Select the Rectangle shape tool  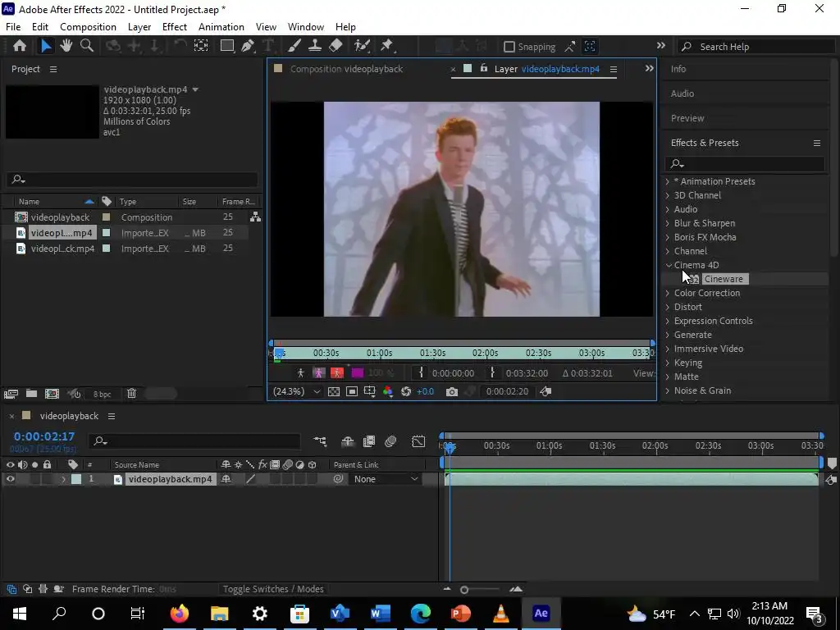[227, 46]
